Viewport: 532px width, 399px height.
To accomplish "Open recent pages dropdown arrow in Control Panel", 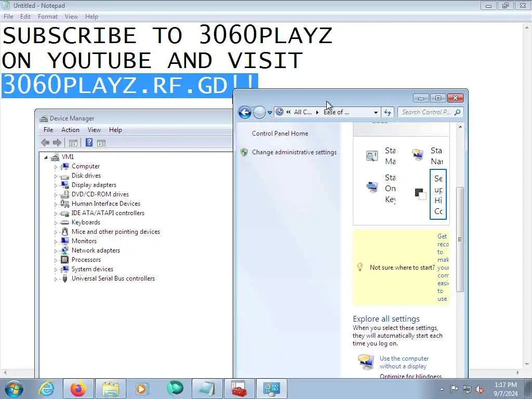I will 270,112.
